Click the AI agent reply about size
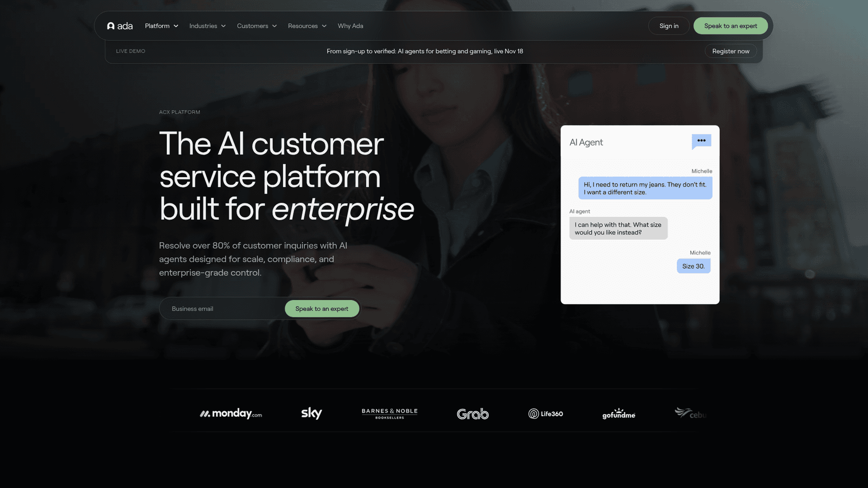Screen dimensions: 868x488 618,228
